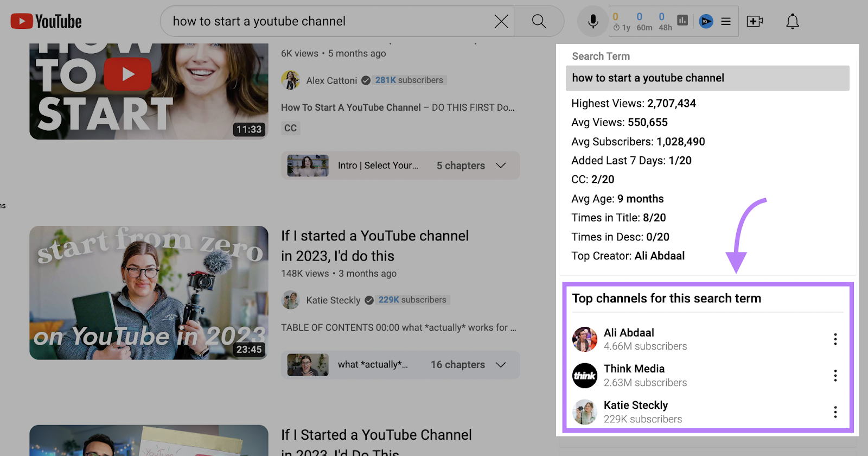Image resolution: width=868 pixels, height=456 pixels.
Task: Select 'Highest Views: 2,707,434' stat
Action: (634, 103)
